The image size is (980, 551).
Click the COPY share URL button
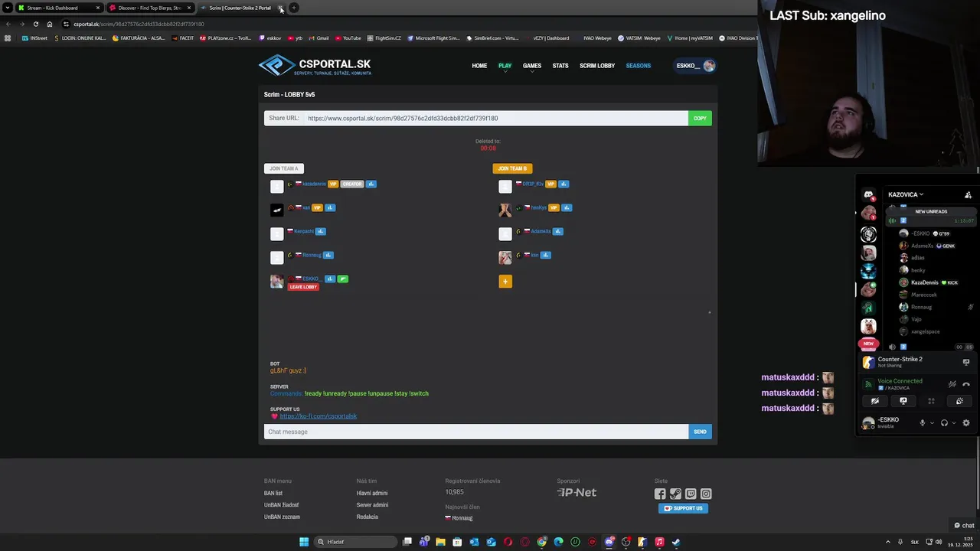(700, 118)
